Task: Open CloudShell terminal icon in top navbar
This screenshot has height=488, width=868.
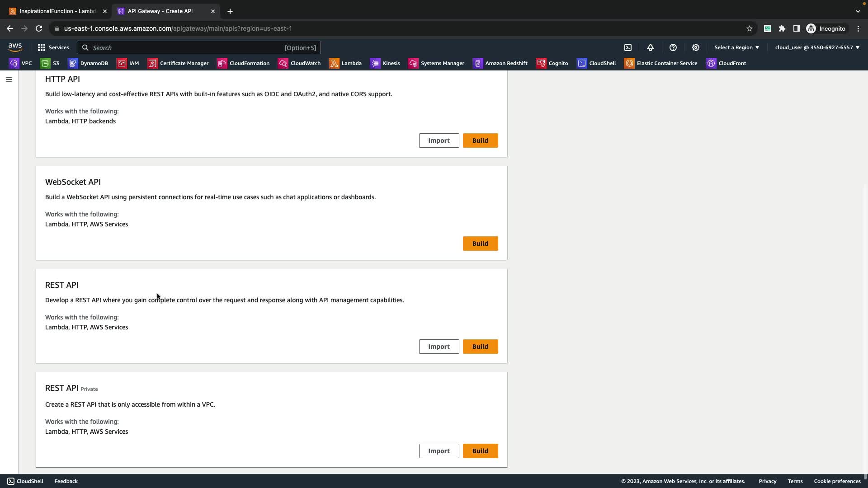Action: [x=628, y=47]
